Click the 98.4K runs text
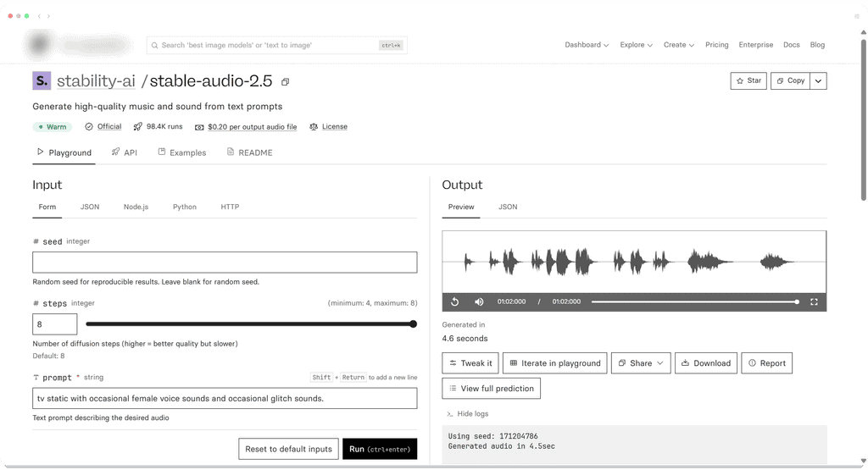Viewport: 868px width, 470px height. [x=164, y=127]
